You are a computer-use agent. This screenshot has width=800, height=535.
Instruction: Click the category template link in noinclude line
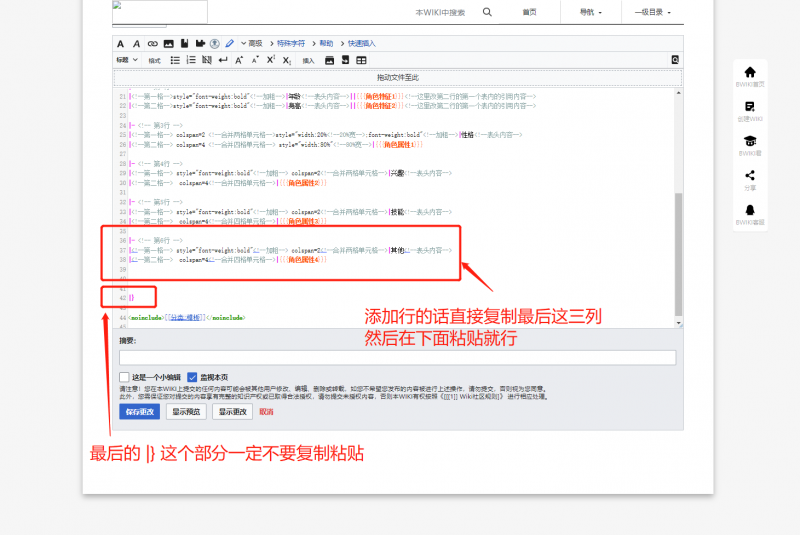185,318
